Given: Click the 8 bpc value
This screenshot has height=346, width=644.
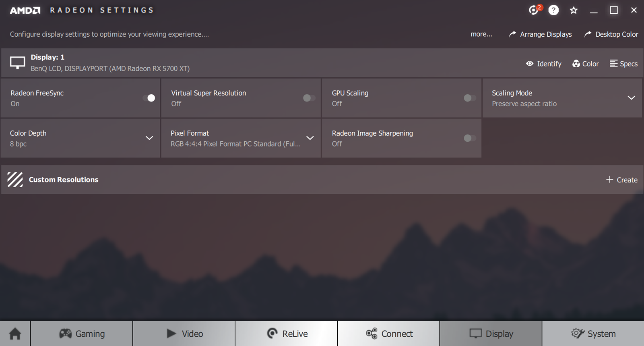Looking at the screenshot, I should coord(18,144).
